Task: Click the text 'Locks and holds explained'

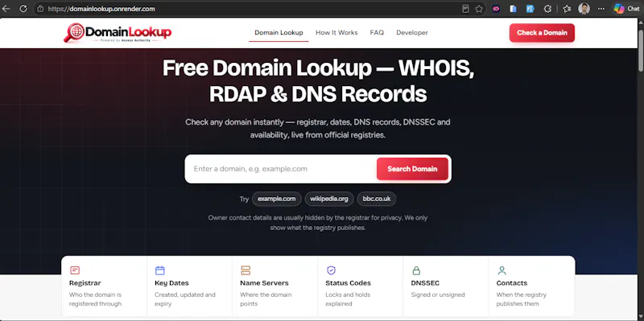Action: (348, 299)
